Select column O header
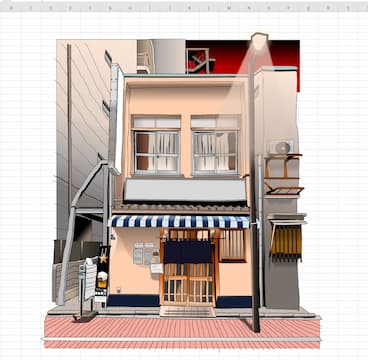368x360 pixels. (269, 7)
